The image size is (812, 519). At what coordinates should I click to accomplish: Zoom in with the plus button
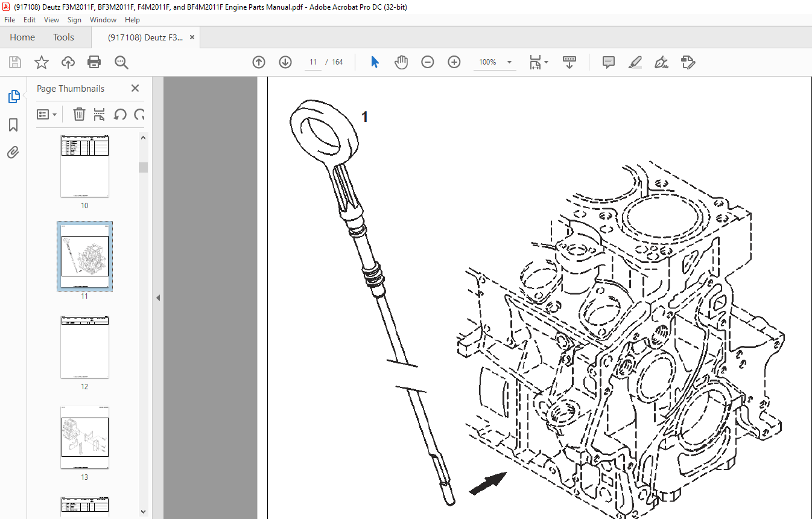[x=454, y=62]
